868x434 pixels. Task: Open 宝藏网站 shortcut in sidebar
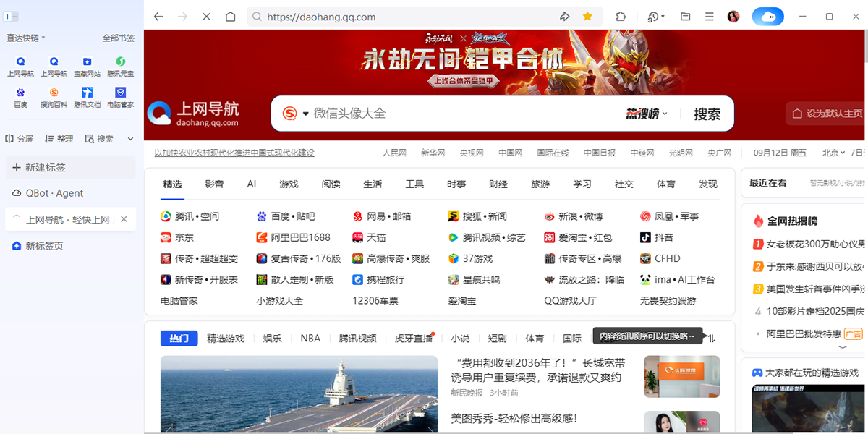[87, 67]
